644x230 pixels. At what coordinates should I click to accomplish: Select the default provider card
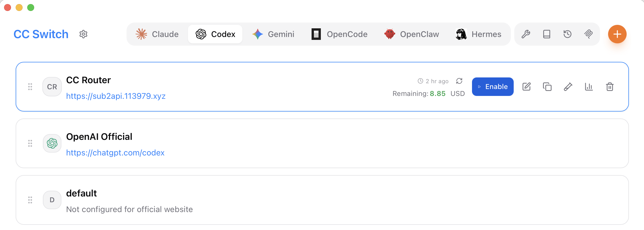point(322,200)
